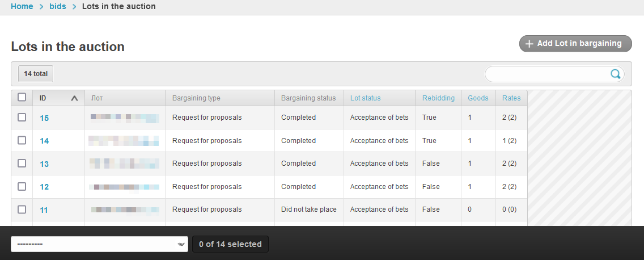Open lot ID 12 link
644x260 pixels.
44,187
